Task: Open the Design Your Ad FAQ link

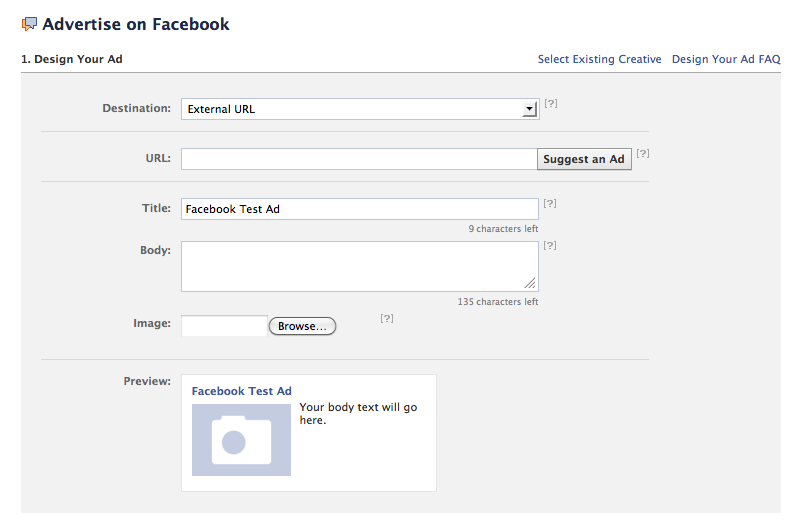Action: point(726,59)
